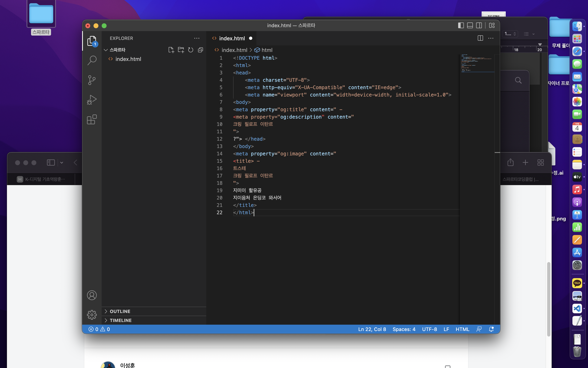
Task: Open Safari from the Dock
Action: click(577, 51)
